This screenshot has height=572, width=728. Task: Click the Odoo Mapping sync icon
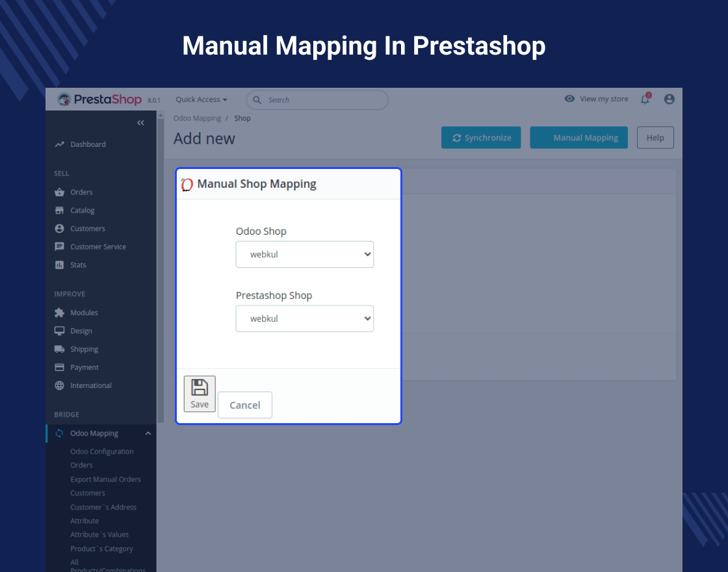[x=59, y=433]
